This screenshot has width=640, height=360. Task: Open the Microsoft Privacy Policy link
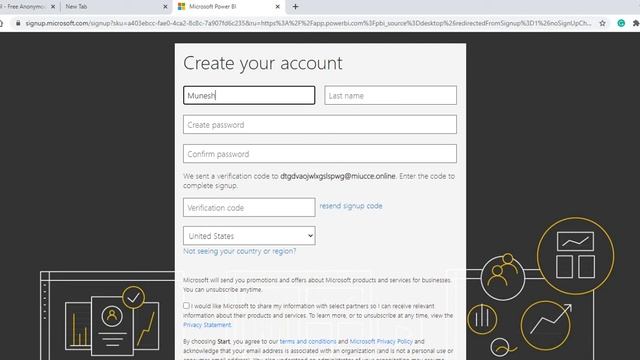[381, 341]
